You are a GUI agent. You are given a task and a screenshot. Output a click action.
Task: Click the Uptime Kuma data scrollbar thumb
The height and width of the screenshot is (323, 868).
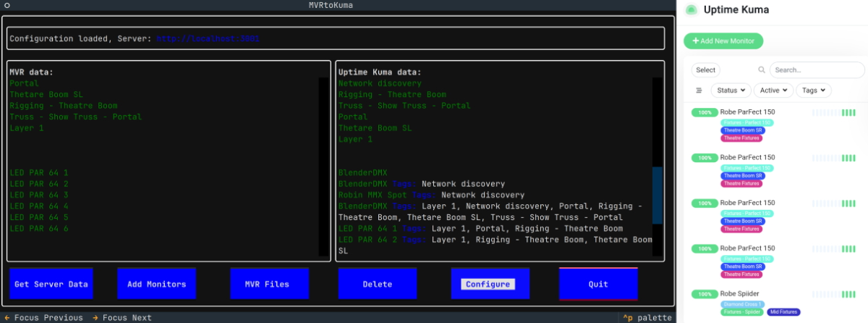pos(657,195)
